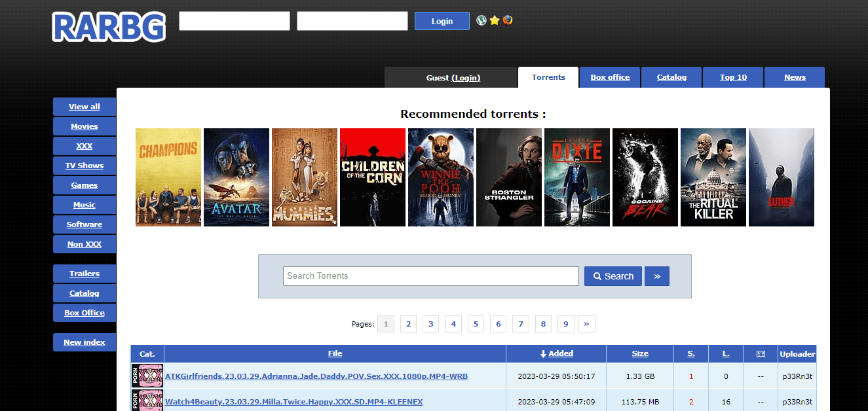Click the size value 1.33 GB

coord(640,376)
